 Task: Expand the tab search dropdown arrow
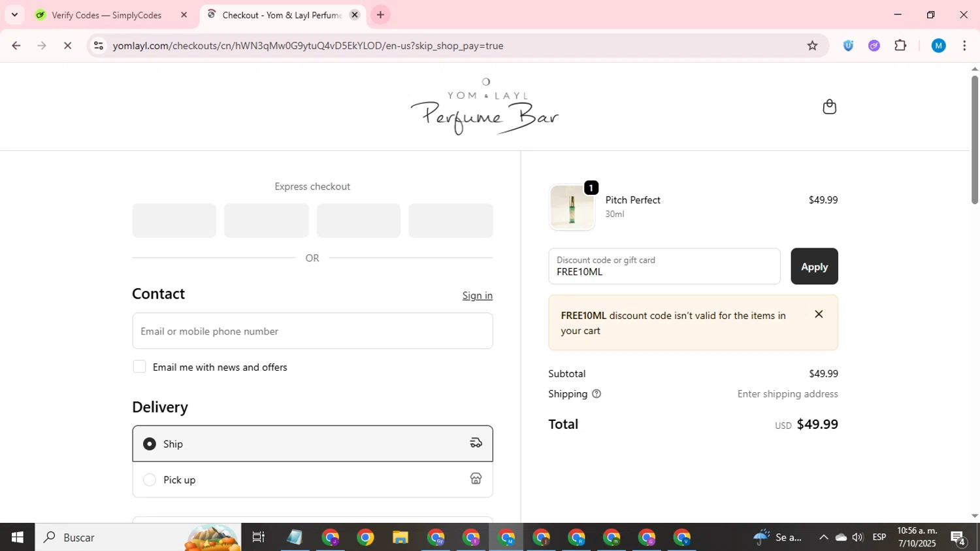pos(14,14)
